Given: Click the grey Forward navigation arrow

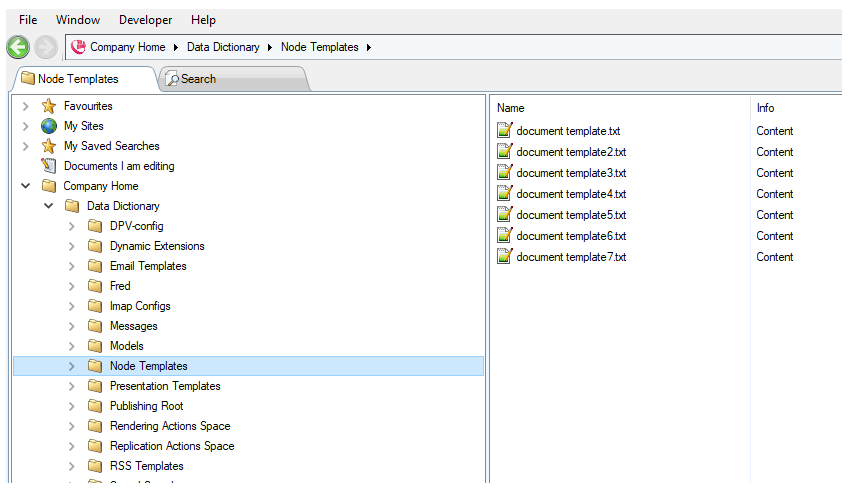Looking at the screenshot, I should (x=46, y=47).
